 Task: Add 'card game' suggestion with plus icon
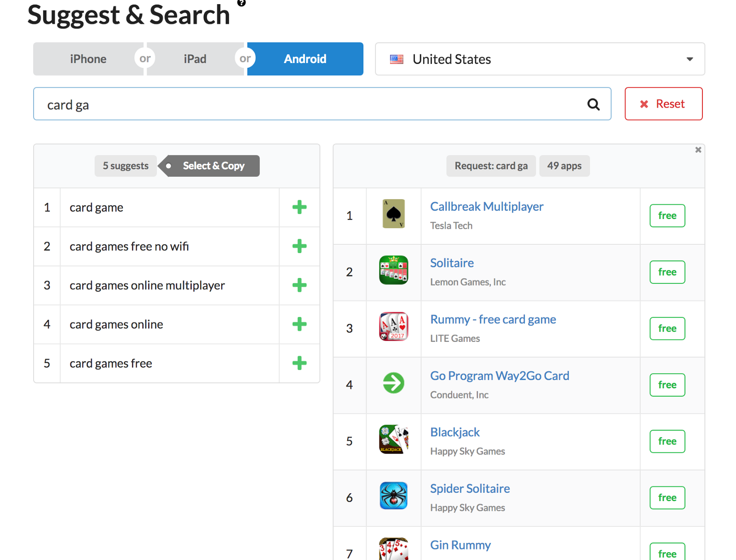(299, 208)
